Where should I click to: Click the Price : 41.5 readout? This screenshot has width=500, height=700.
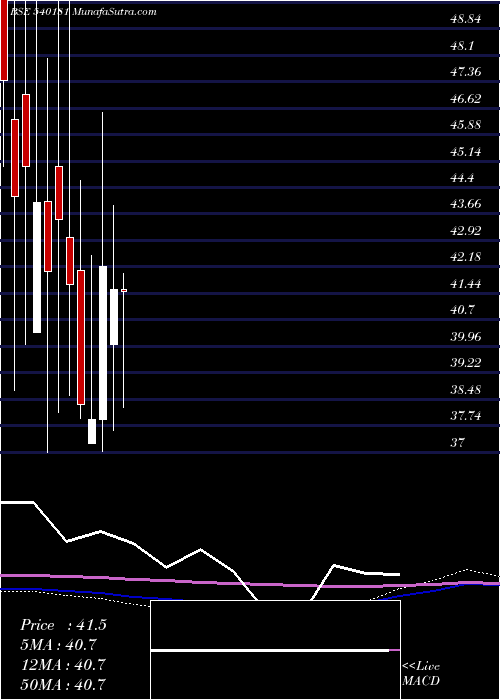(x=63, y=625)
